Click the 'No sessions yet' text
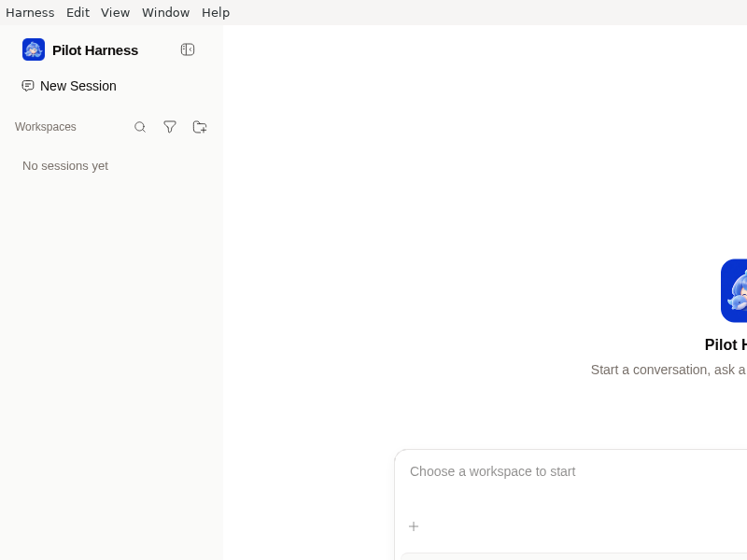Image resolution: width=747 pixels, height=560 pixels. click(x=65, y=166)
